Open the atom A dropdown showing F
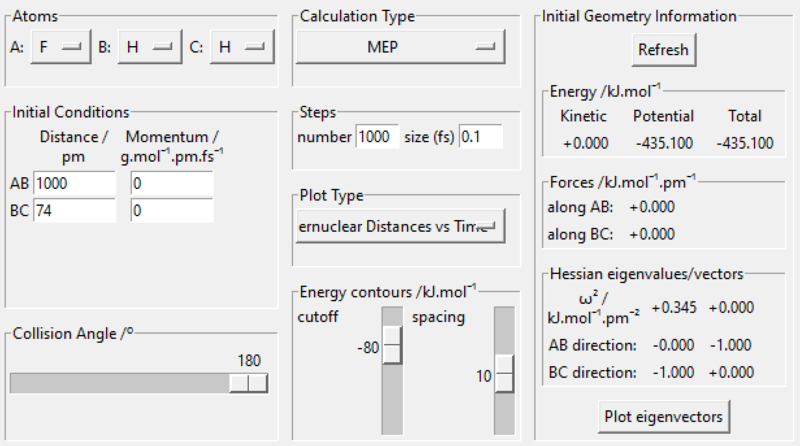800x446 pixels. click(60, 46)
